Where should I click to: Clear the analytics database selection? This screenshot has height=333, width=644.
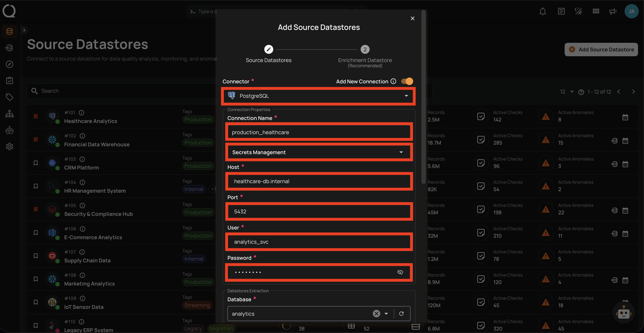tap(376, 314)
